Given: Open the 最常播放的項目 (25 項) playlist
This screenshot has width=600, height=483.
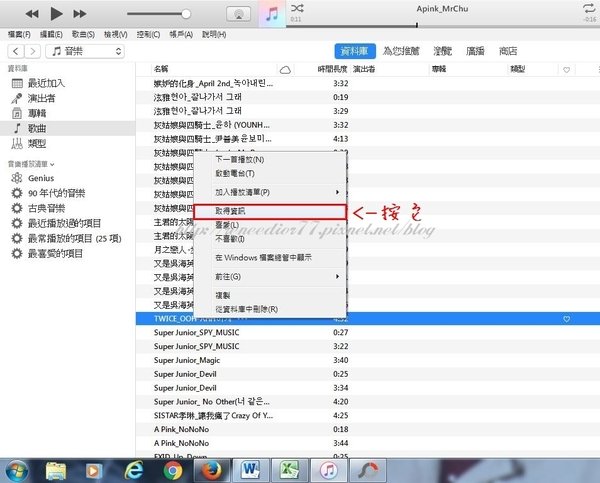Looking at the screenshot, I should 67,238.
